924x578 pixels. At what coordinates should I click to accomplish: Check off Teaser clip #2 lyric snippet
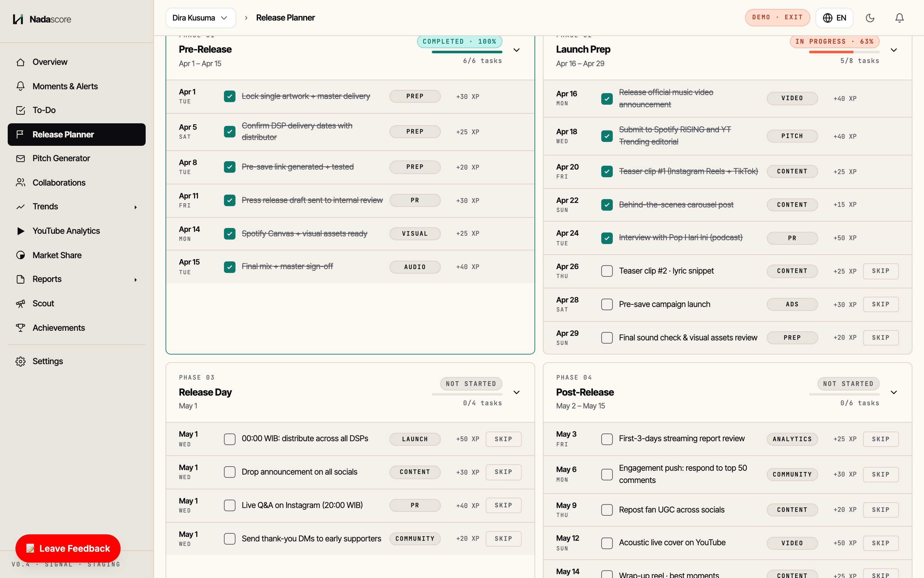pos(607,271)
